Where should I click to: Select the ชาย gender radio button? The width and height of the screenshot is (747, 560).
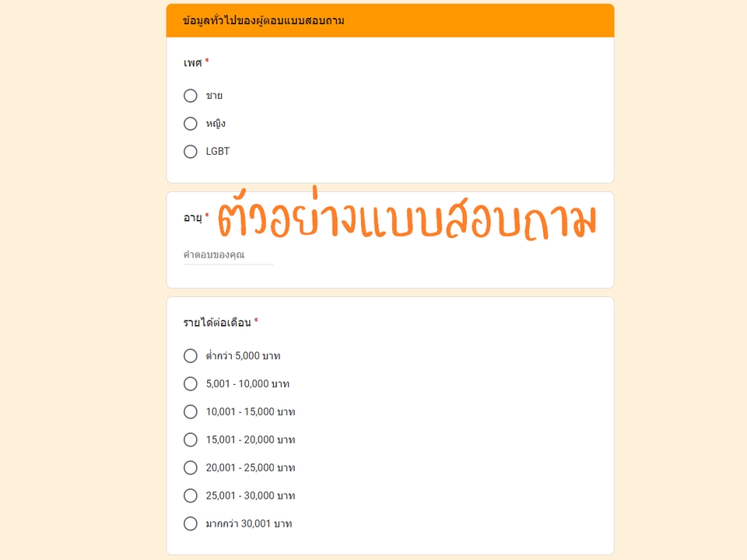pos(190,96)
